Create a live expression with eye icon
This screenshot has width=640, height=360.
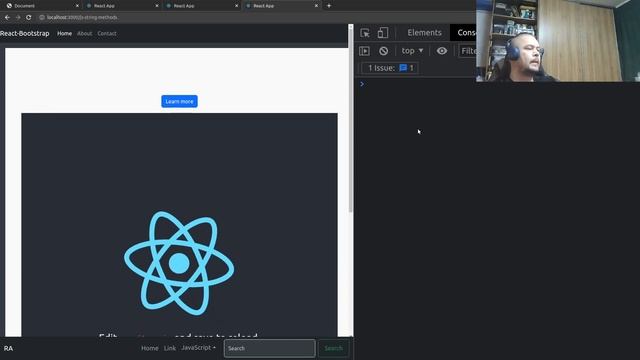[x=442, y=51]
